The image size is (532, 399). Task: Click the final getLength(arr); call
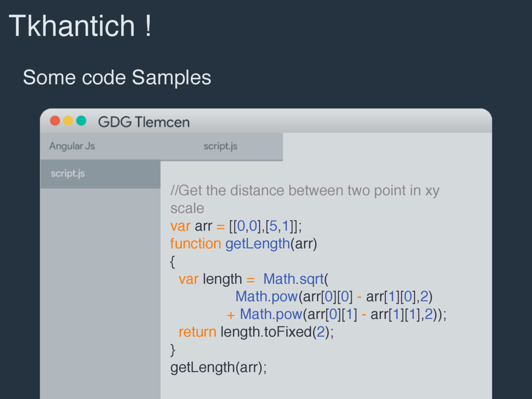click(x=219, y=367)
